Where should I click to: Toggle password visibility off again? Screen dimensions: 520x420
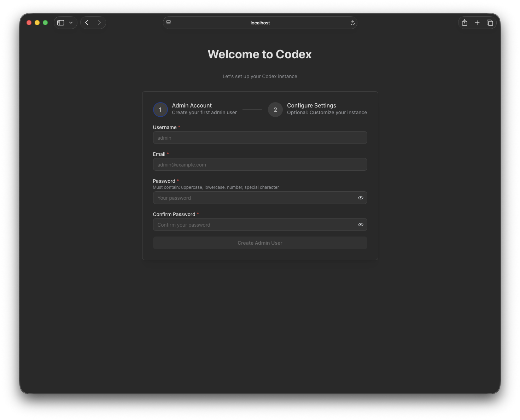pos(361,198)
